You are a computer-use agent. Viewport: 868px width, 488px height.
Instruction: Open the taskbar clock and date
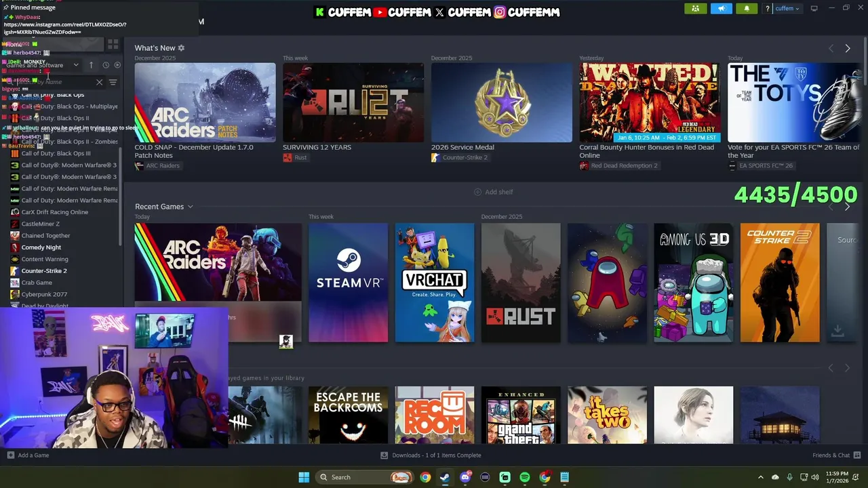839,477
